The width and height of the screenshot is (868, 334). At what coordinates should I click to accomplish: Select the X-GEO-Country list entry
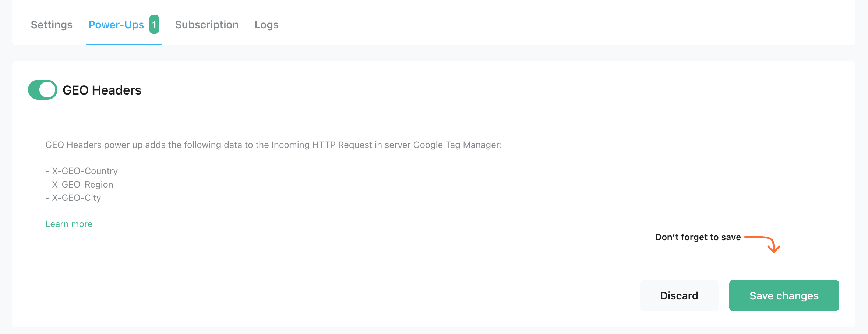click(x=81, y=171)
